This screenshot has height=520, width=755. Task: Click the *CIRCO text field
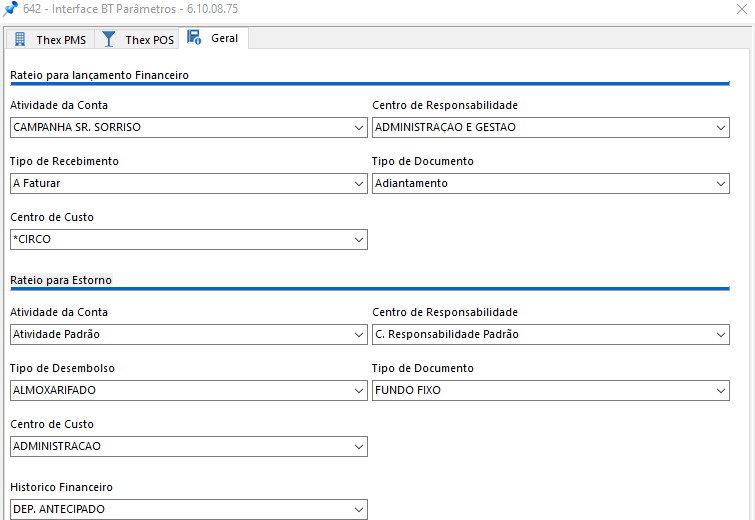[180, 240]
